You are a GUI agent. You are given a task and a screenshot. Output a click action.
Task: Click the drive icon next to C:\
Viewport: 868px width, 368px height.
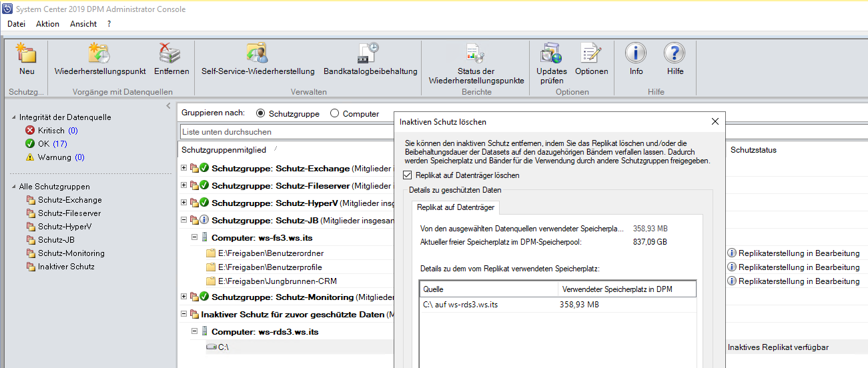click(211, 347)
